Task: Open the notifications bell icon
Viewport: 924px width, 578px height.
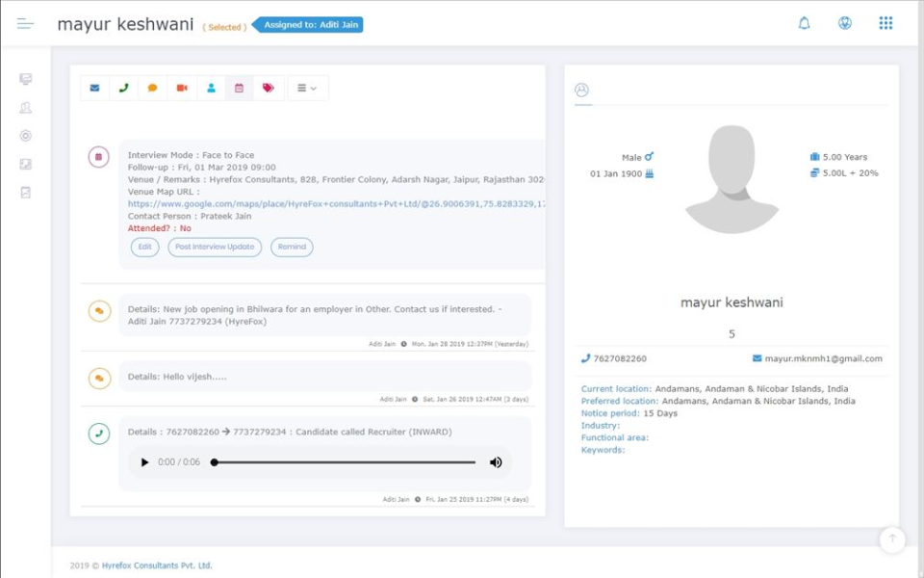Action: click(804, 22)
